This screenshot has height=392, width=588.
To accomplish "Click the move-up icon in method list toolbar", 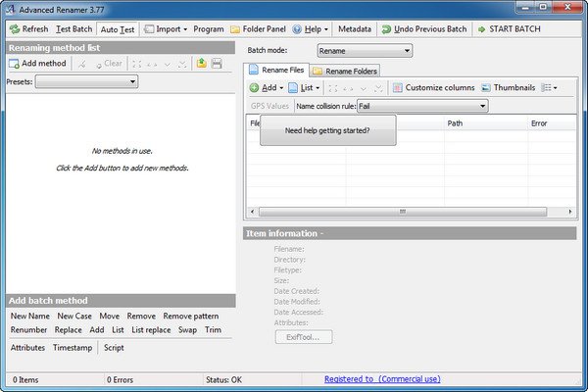I will click(152, 65).
